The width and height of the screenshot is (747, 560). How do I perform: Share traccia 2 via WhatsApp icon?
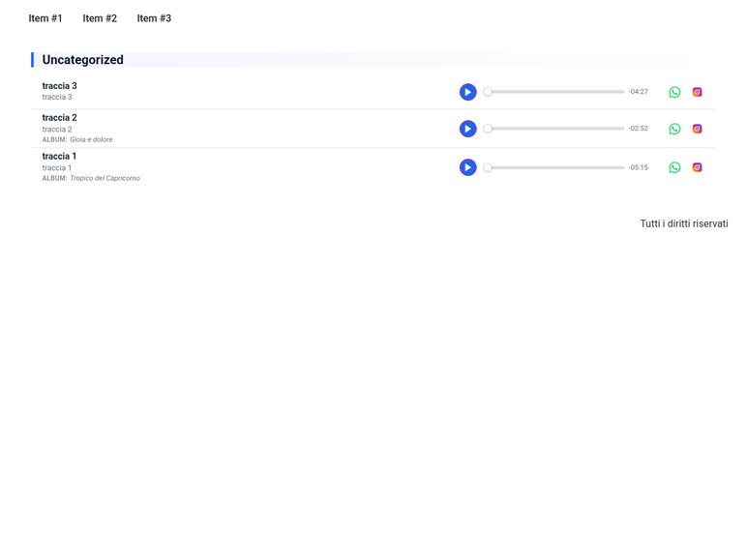click(x=674, y=129)
